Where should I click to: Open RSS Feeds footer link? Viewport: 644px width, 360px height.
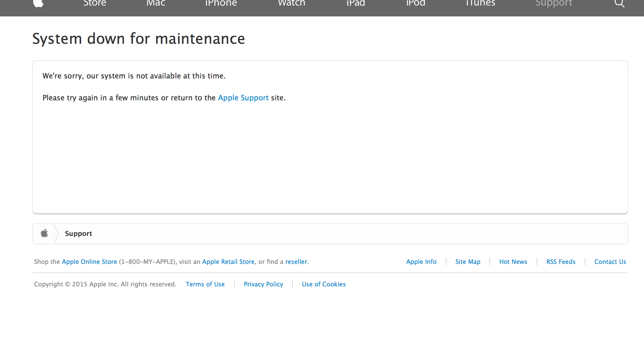(x=561, y=262)
